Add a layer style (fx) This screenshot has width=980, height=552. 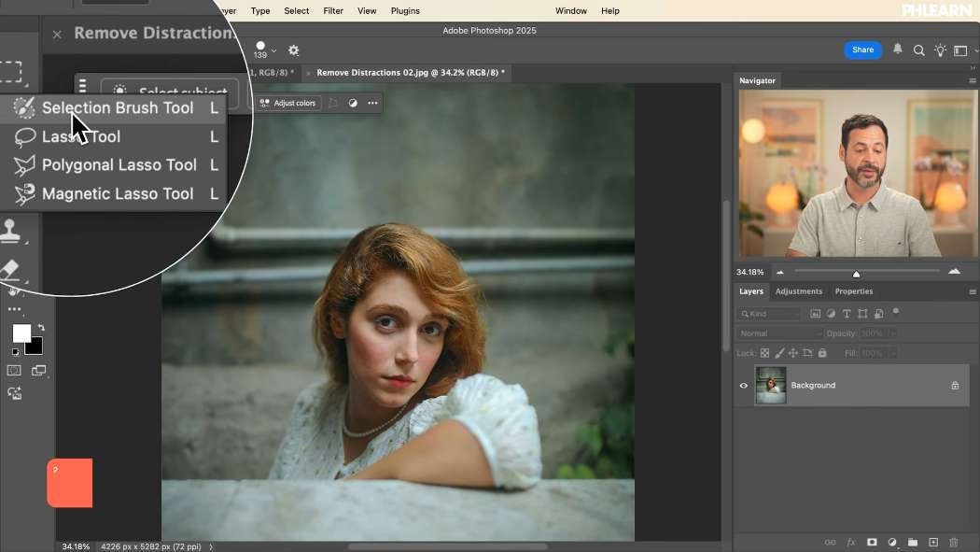pyautogui.click(x=850, y=542)
